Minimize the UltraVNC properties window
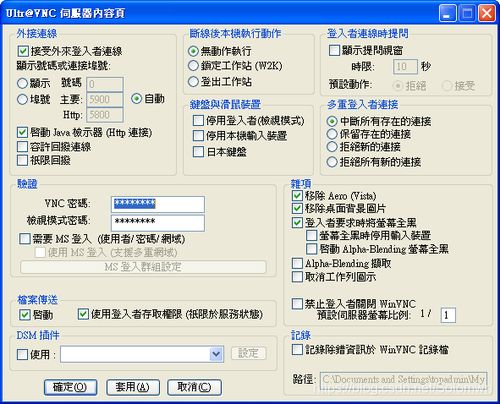 pos(448,14)
